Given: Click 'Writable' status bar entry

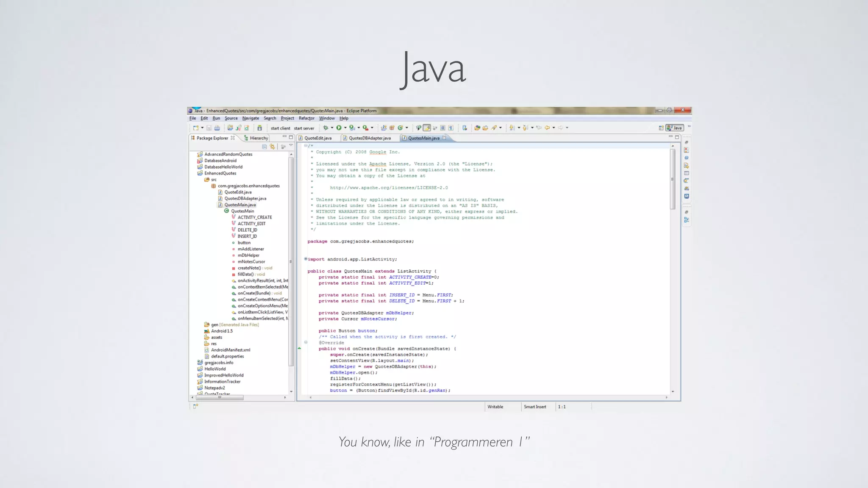Looking at the screenshot, I should (495, 407).
